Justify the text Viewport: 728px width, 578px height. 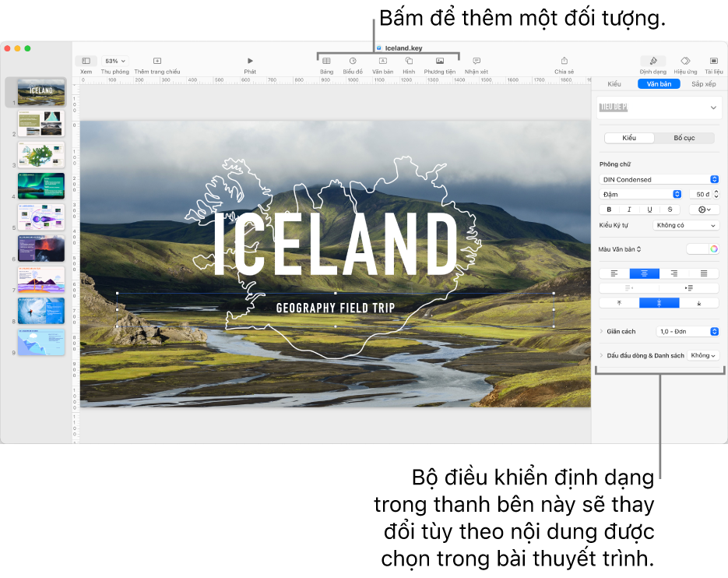pyautogui.click(x=704, y=273)
